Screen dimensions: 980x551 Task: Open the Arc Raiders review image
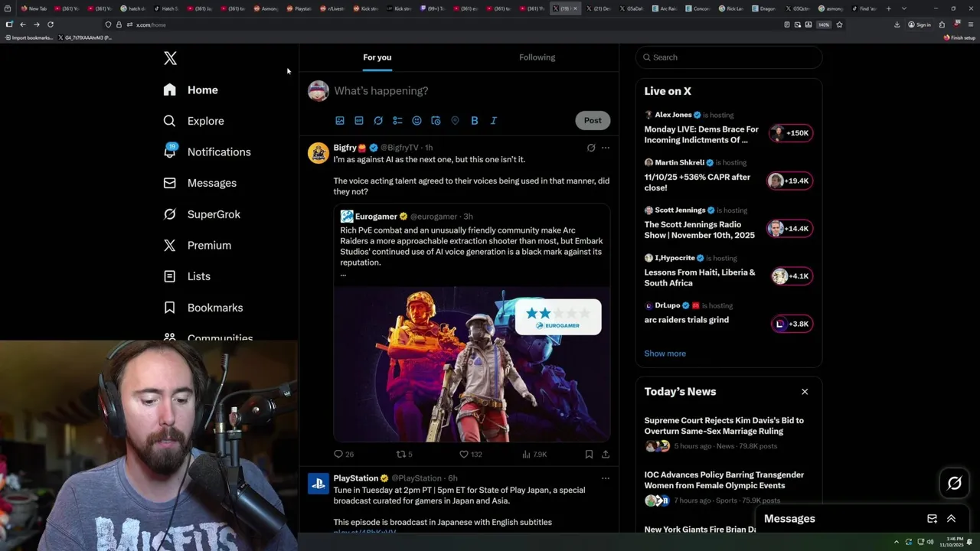(x=472, y=364)
